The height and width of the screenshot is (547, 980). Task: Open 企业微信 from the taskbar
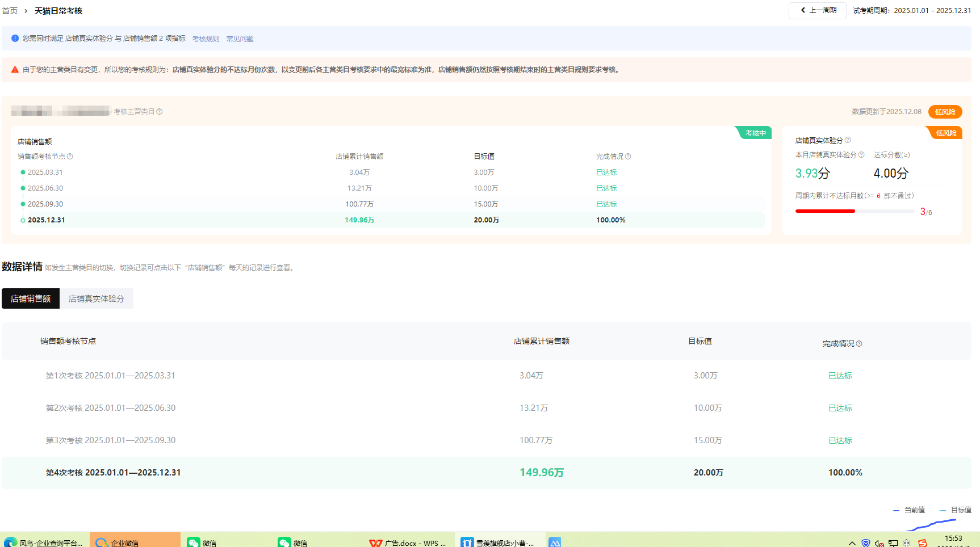coord(135,542)
